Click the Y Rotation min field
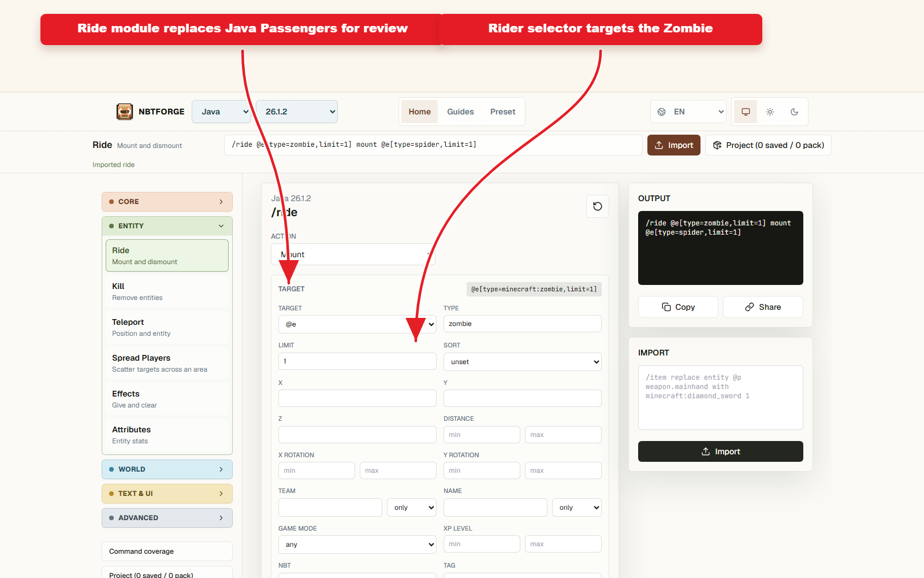 pyautogui.click(x=482, y=470)
